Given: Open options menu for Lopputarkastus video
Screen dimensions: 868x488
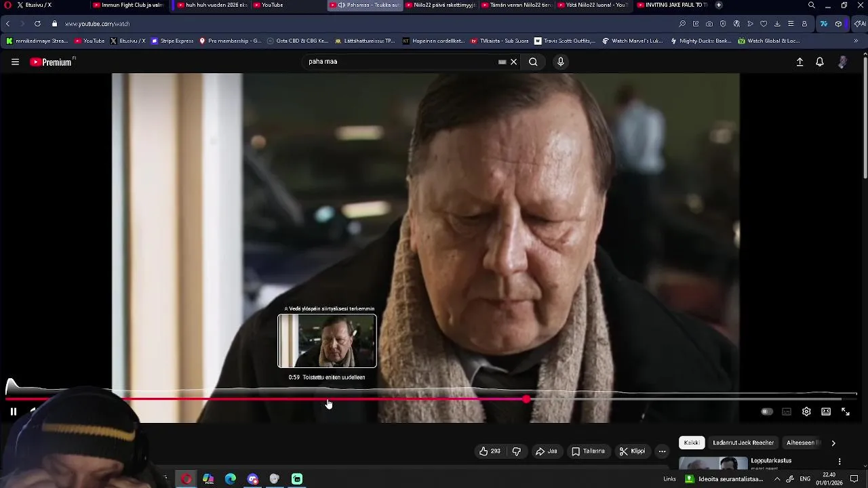Looking at the screenshot, I should [x=840, y=462].
